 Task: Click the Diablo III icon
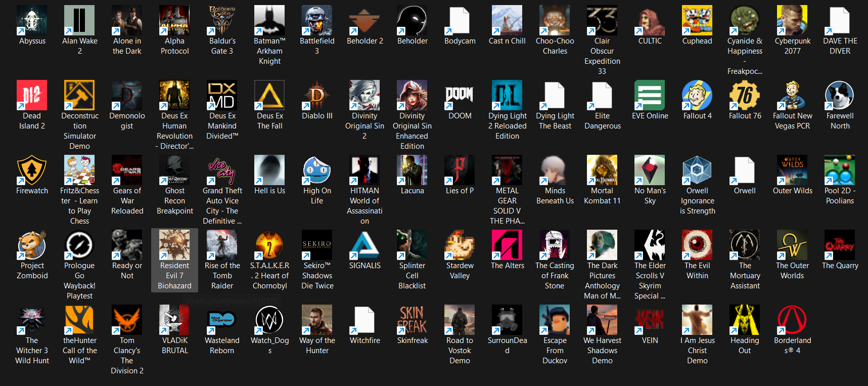[x=317, y=96]
